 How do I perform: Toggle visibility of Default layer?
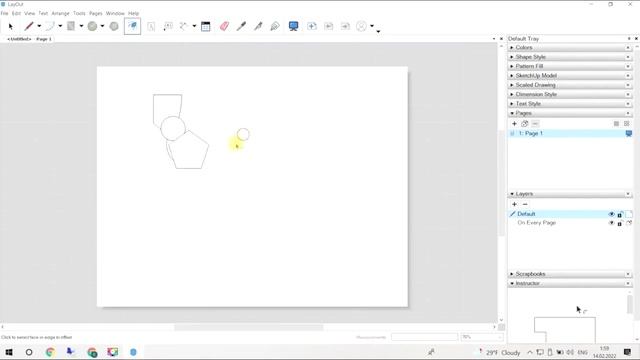[611, 214]
